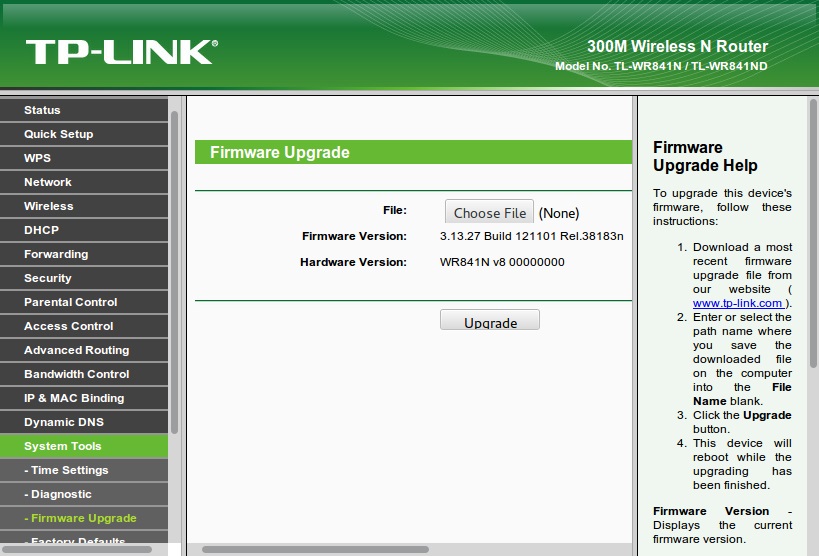
Task: Go to Network settings
Action: (84, 182)
